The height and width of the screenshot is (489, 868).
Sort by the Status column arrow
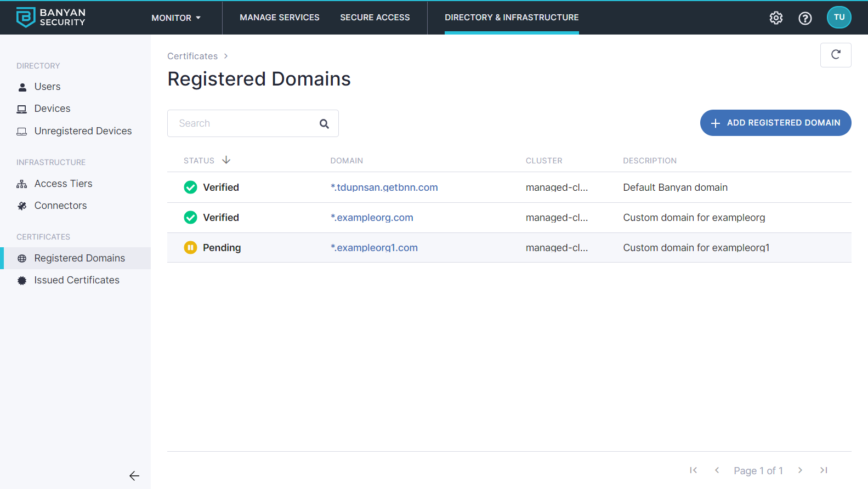click(x=226, y=160)
